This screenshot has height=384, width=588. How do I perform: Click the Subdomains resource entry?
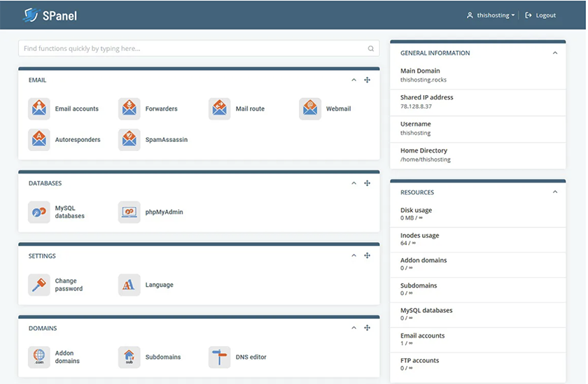click(477, 289)
